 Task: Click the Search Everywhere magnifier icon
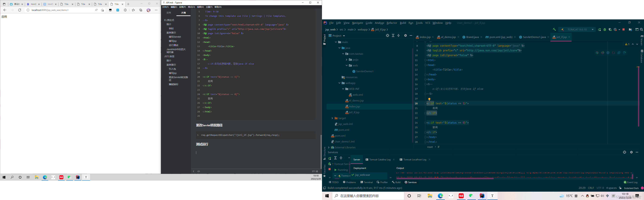click(x=641, y=29)
